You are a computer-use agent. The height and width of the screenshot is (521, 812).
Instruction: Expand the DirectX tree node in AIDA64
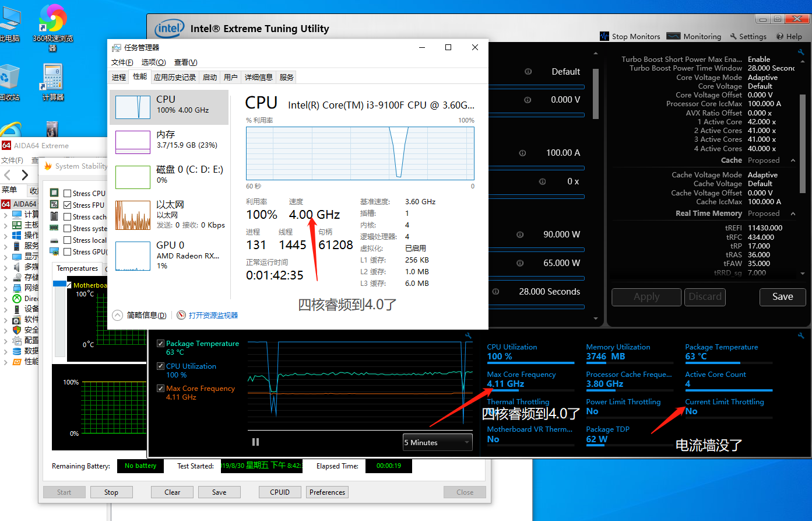pos(6,299)
